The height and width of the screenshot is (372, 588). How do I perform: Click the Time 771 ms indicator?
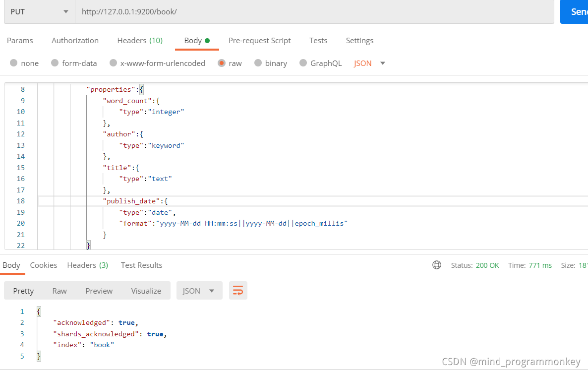coord(530,265)
